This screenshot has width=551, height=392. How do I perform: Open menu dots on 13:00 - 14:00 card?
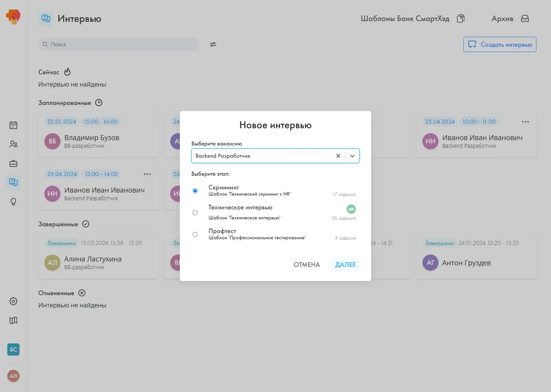coord(147,174)
